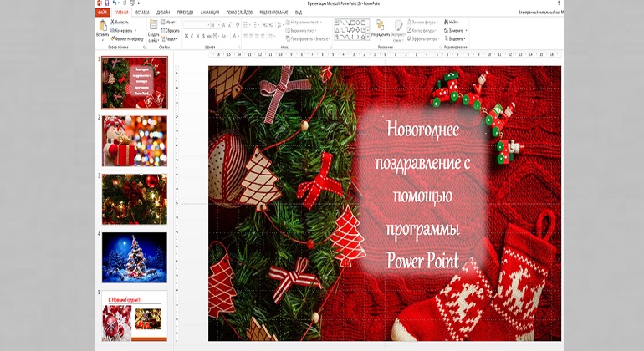Open font color A control
Image resolution: width=644 pixels, height=351 pixels.
[x=236, y=36]
